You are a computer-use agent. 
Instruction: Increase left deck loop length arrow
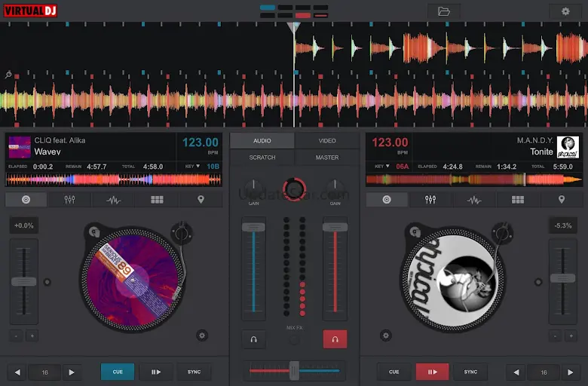72,372
